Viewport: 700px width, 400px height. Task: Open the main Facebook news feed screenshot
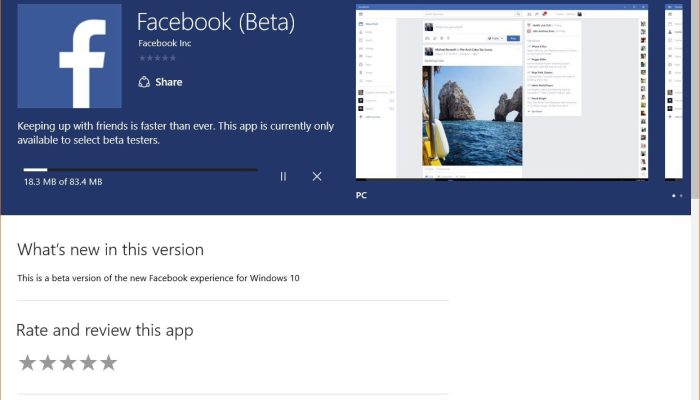tap(502, 93)
